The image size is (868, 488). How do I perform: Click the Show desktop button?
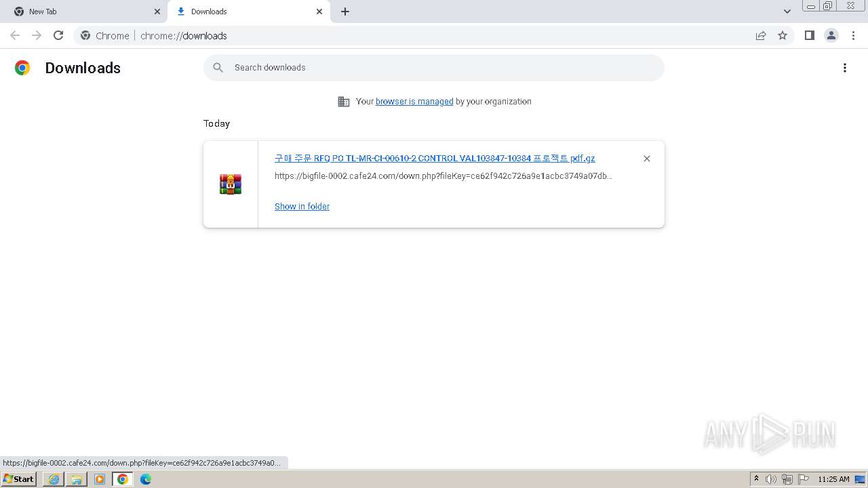point(861,479)
